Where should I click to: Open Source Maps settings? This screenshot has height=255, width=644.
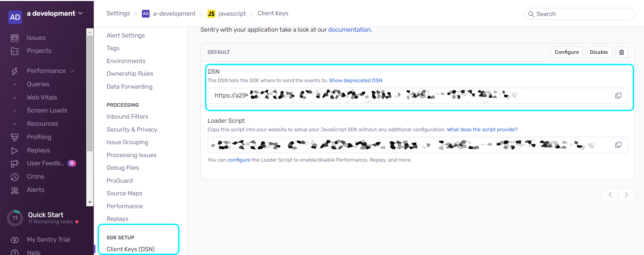click(124, 193)
